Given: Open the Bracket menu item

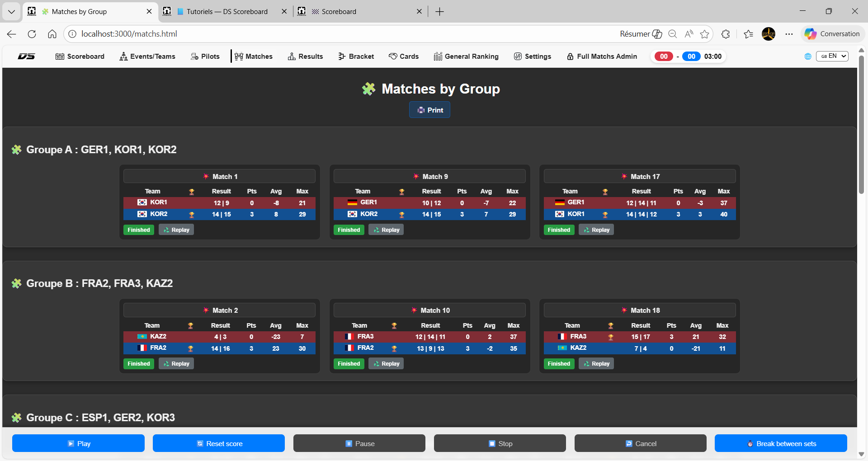Looking at the screenshot, I should [x=356, y=56].
